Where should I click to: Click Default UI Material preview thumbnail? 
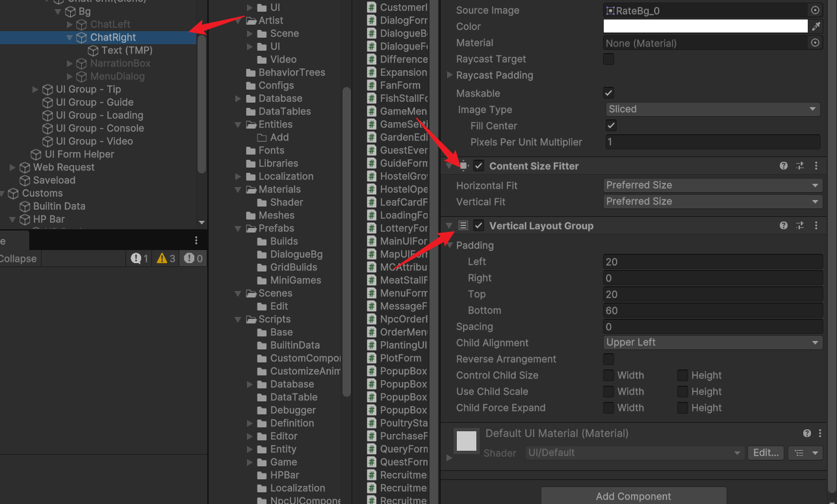coord(467,441)
